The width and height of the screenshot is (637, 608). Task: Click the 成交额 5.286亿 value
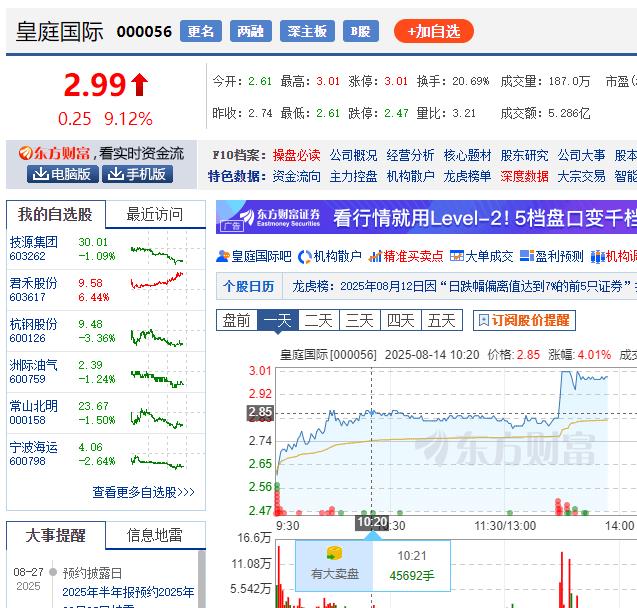(x=569, y=113)
